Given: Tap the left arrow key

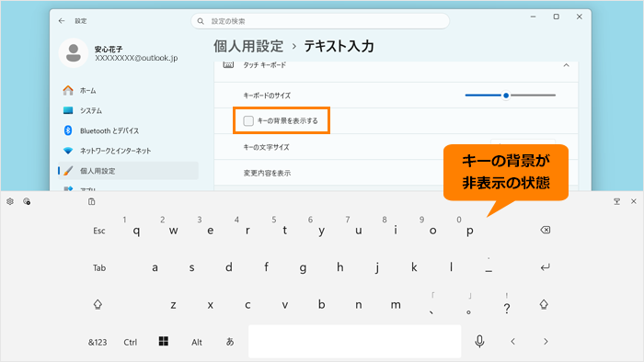Looking at the screenshot, I should click(512, 341).
